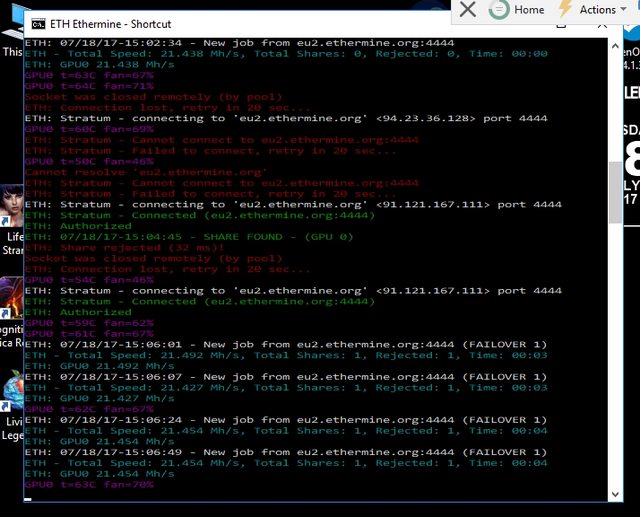The image size is (640, 517).
Task: Click the console vertical scrollbar thumb
Action: (x=615, y=192)
